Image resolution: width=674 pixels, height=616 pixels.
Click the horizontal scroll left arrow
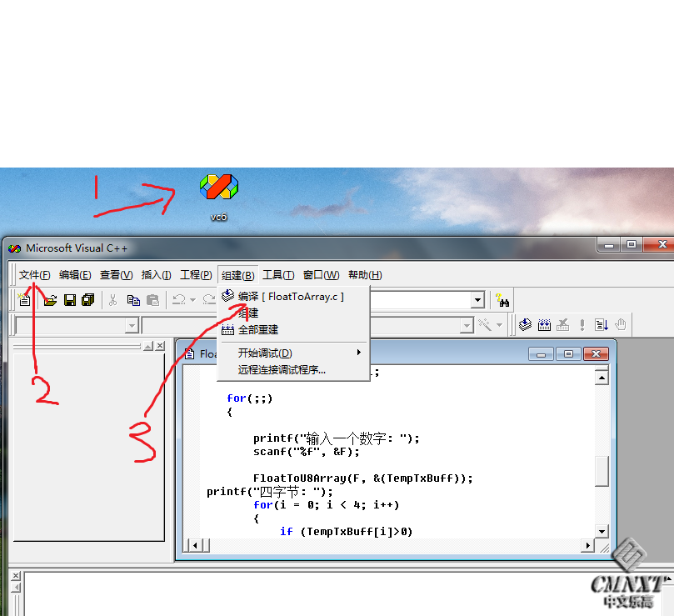[x=195, y=546]
